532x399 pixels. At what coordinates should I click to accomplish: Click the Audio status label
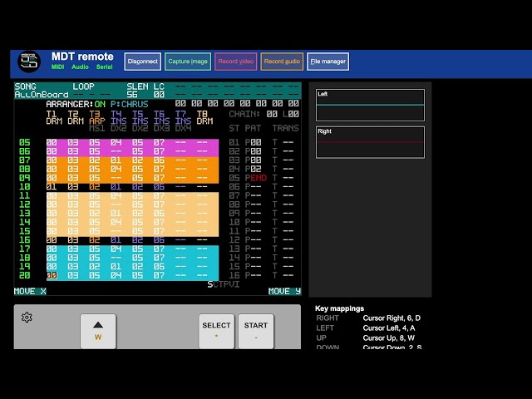[x=80, y=66]
